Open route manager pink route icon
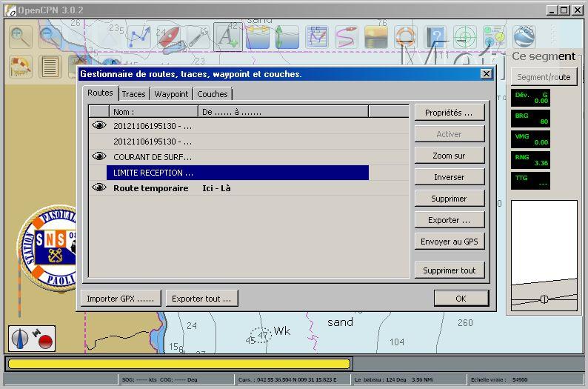The image size is (588, 389). [346, 36]
